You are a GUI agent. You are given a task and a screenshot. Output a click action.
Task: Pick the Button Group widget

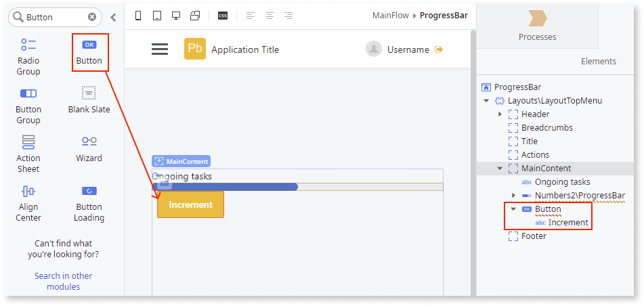coord(28,94)
